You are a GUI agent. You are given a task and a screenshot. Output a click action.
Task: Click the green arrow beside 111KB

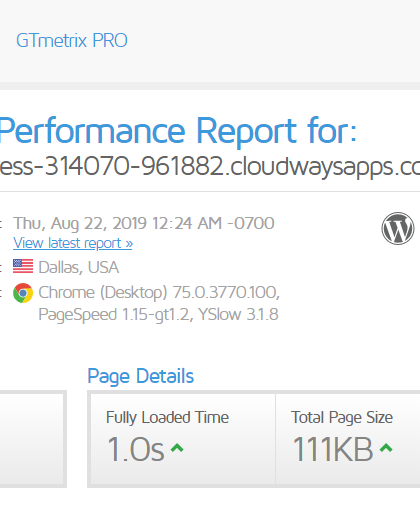[386, 447]
